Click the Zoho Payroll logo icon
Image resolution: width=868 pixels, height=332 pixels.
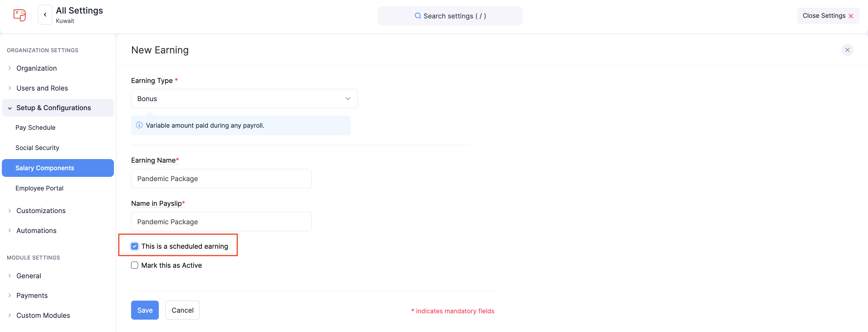click(x=20, y=15)
